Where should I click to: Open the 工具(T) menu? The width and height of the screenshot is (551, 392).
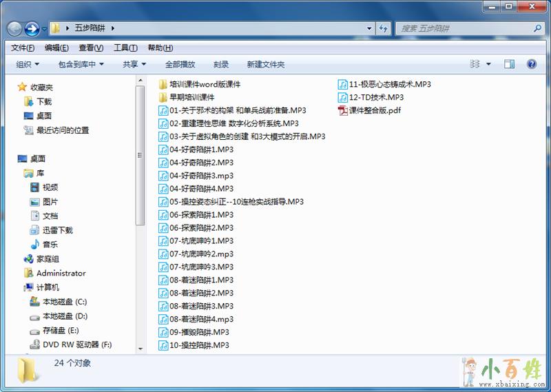(x=125, y=48)
